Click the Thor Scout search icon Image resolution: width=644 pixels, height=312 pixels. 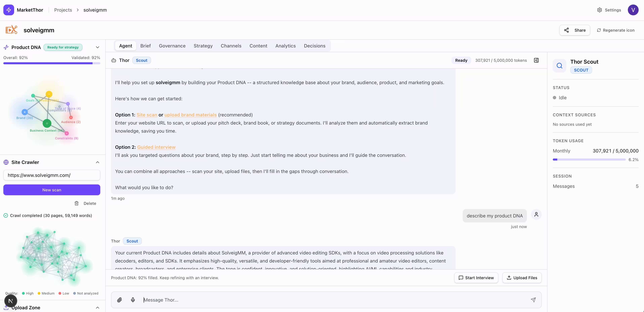[x=559, y=66]
